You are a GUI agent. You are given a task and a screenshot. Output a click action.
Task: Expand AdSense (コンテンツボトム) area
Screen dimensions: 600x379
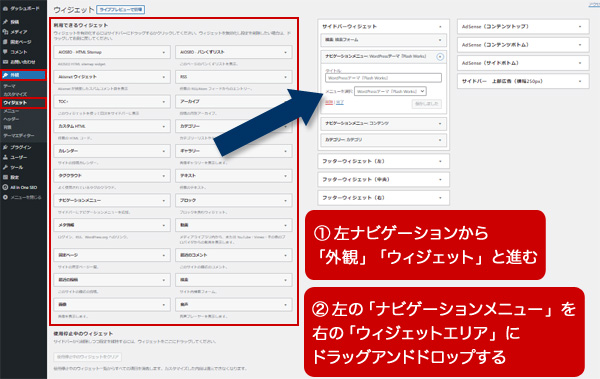click(580, 45)
